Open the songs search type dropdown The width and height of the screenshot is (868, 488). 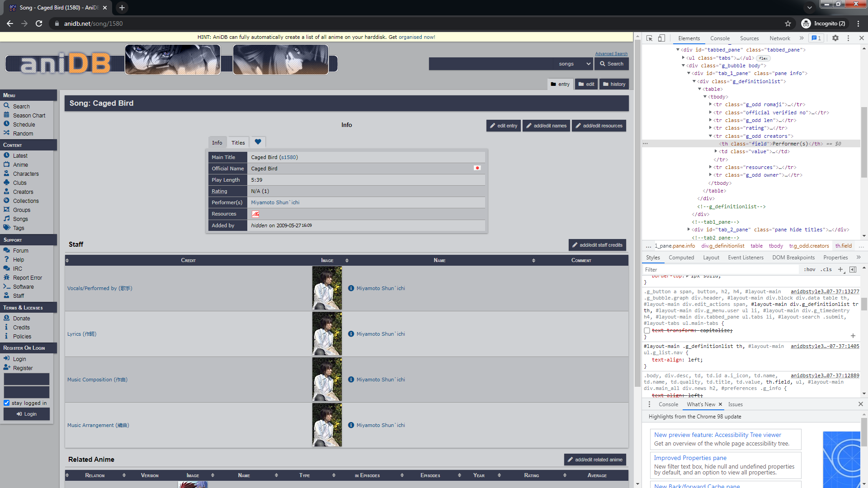point(574,64)
